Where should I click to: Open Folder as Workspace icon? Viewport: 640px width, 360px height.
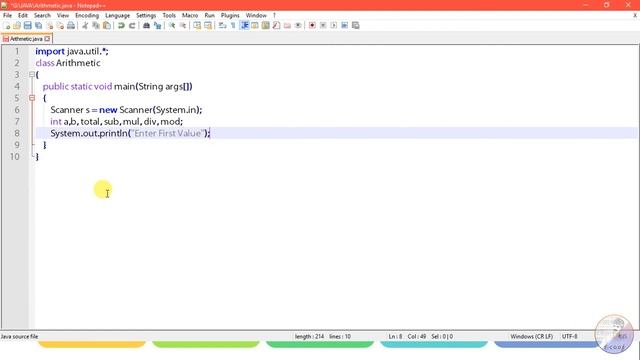[287, 26]
